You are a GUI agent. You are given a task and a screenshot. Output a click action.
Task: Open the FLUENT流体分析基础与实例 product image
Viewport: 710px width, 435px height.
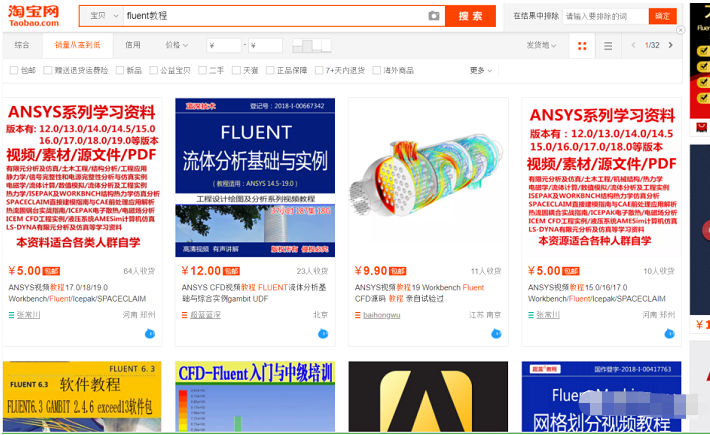coord(255,177)
